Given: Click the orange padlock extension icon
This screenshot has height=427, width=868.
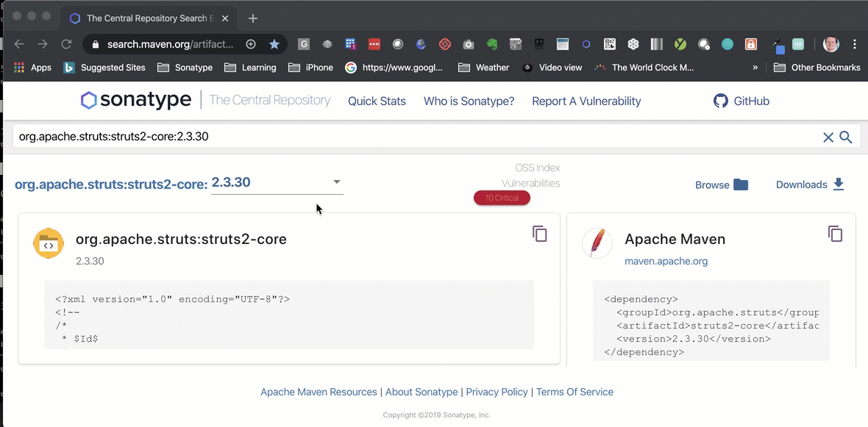Looking at the screenshot, I should point(750,44).
